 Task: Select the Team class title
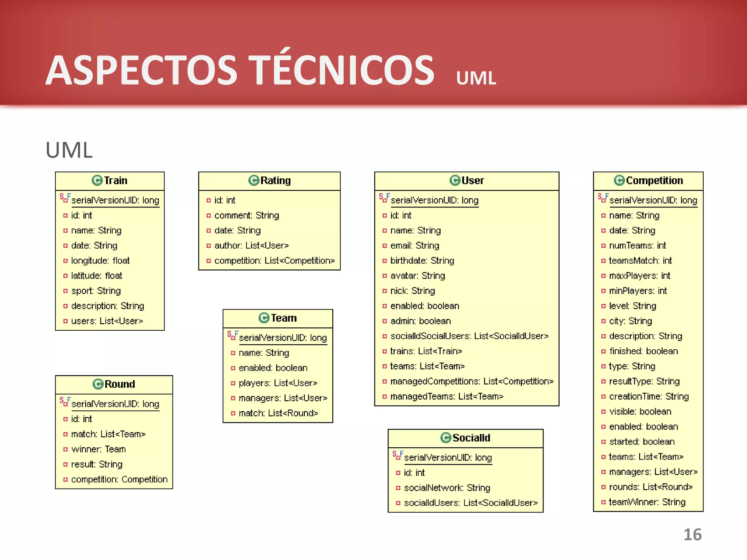pyautogui.click(x=284, y=318)
